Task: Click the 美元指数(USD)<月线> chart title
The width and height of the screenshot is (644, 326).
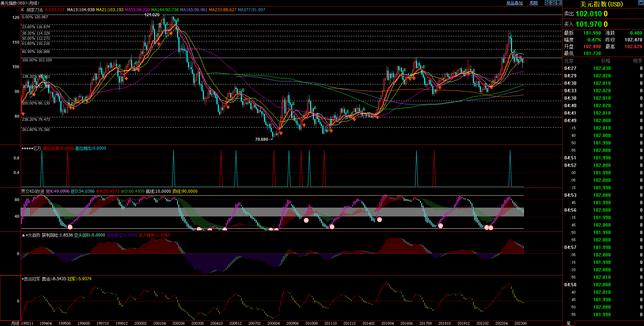Action: click(20, 3)
